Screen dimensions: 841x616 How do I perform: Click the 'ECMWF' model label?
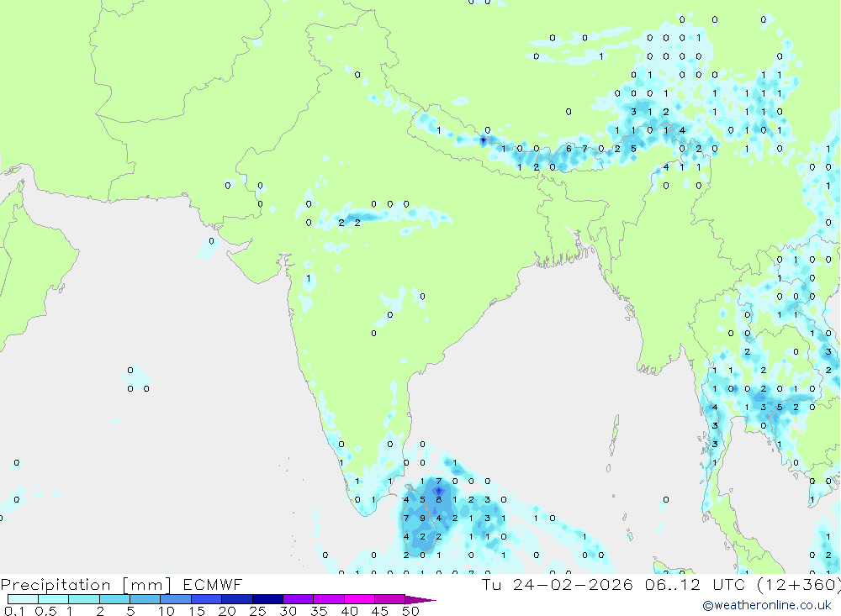pos(213,584)
